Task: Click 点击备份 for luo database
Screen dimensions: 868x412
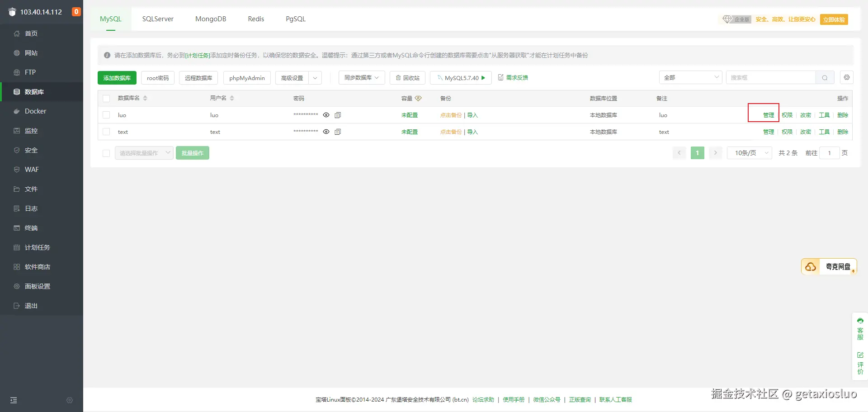Action: (x=451, y=115)
